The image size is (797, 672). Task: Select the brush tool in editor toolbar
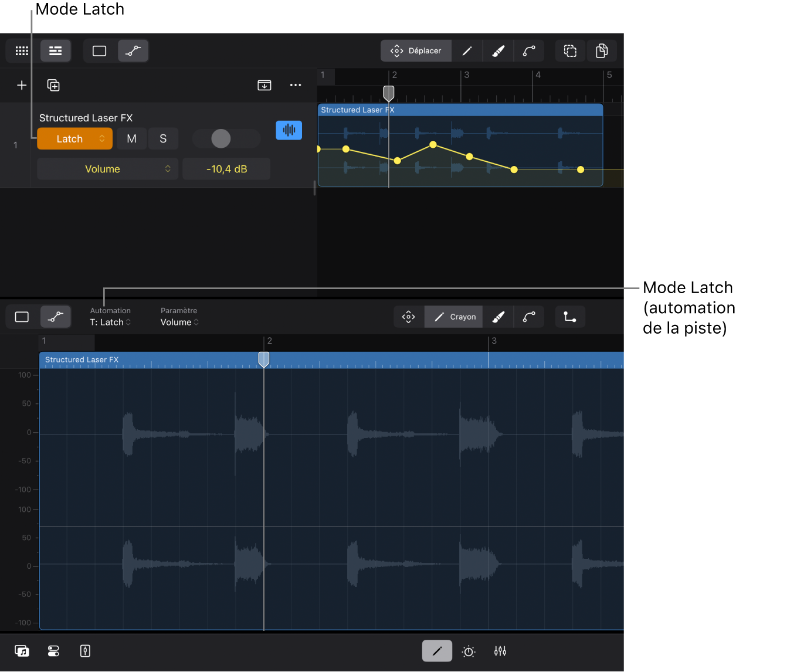[x=498, y=317]
